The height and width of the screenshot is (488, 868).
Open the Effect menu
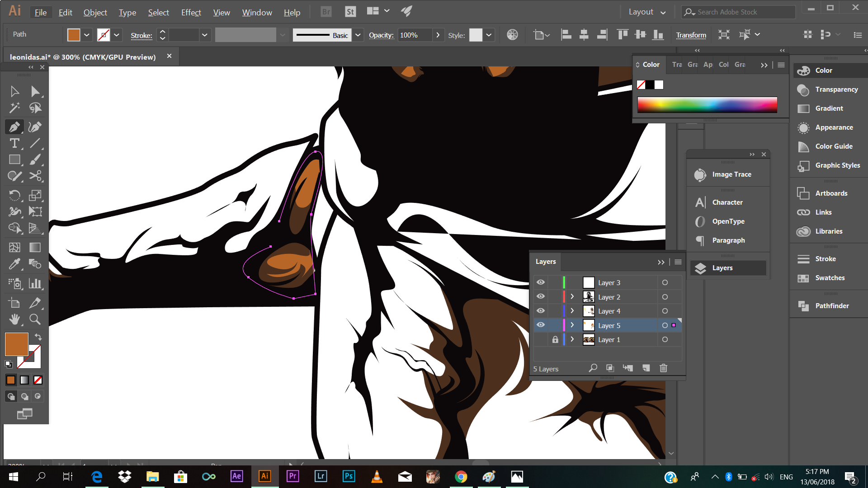click(x=191, y=12)
